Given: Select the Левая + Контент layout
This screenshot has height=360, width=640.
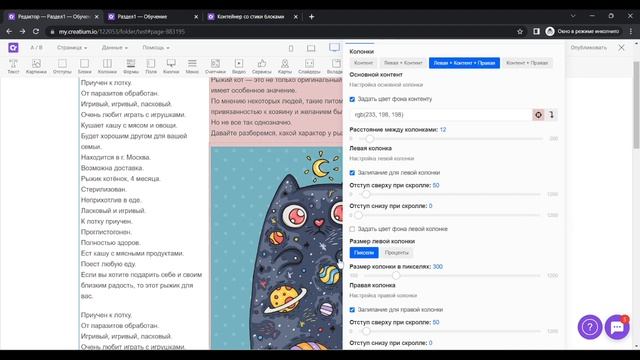Looking at the screenshot, I should point(403,63).
